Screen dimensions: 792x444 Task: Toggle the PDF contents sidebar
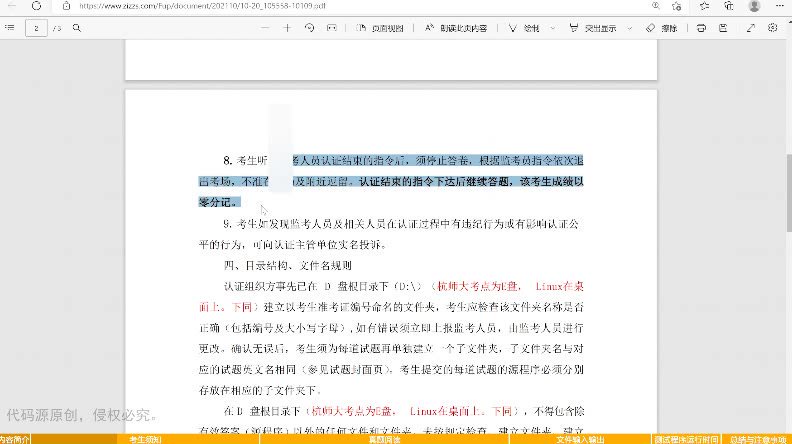[10, 28]
